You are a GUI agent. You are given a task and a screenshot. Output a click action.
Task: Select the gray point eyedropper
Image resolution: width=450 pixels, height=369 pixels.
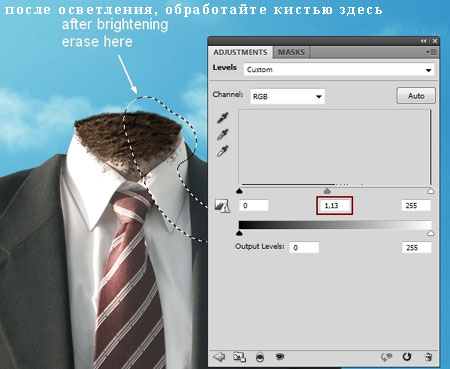coord(222,134)
